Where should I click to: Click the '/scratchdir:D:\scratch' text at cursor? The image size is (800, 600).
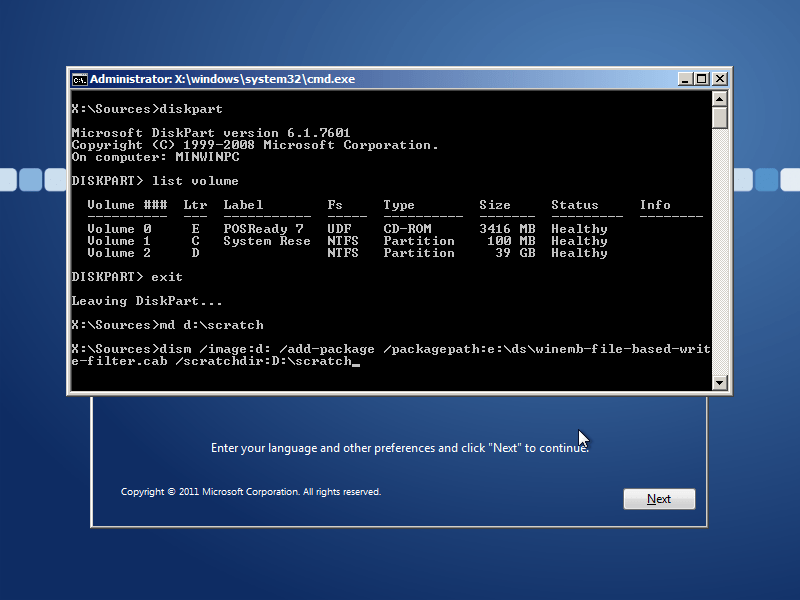pos(263,361)
